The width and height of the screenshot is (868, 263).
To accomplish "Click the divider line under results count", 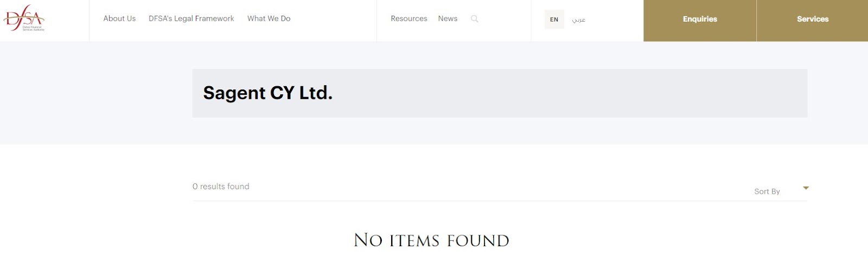I will 500,201.
